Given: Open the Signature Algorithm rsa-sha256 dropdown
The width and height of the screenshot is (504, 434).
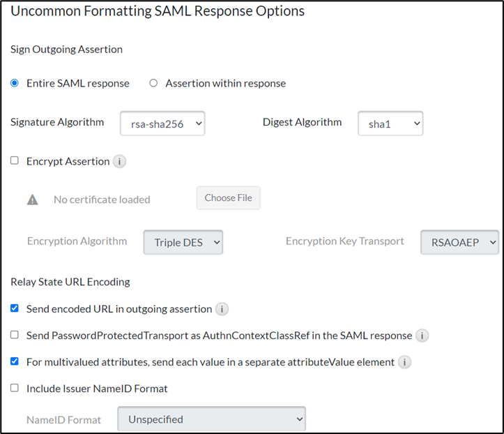Looking at the screenshot, I should 162,124.
